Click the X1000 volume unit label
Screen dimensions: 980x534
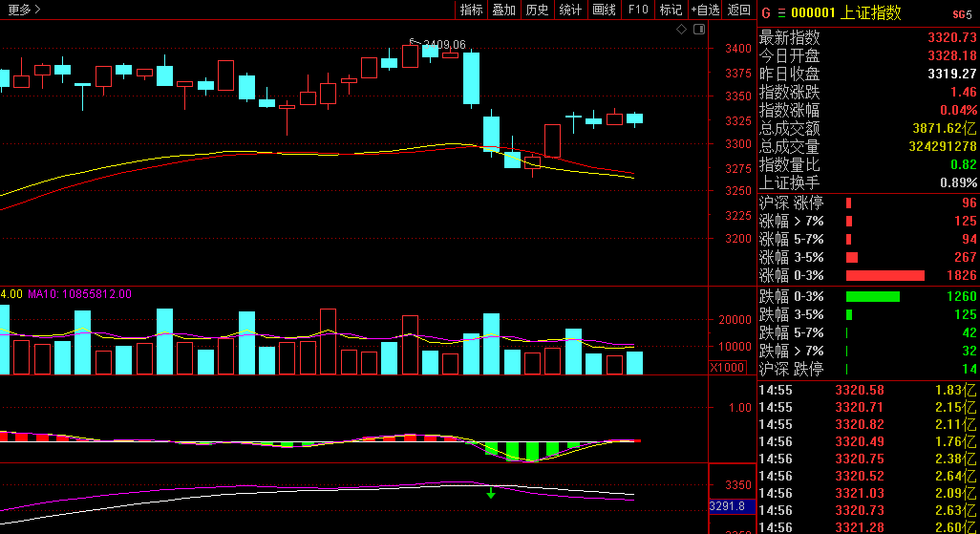[728, 368]
